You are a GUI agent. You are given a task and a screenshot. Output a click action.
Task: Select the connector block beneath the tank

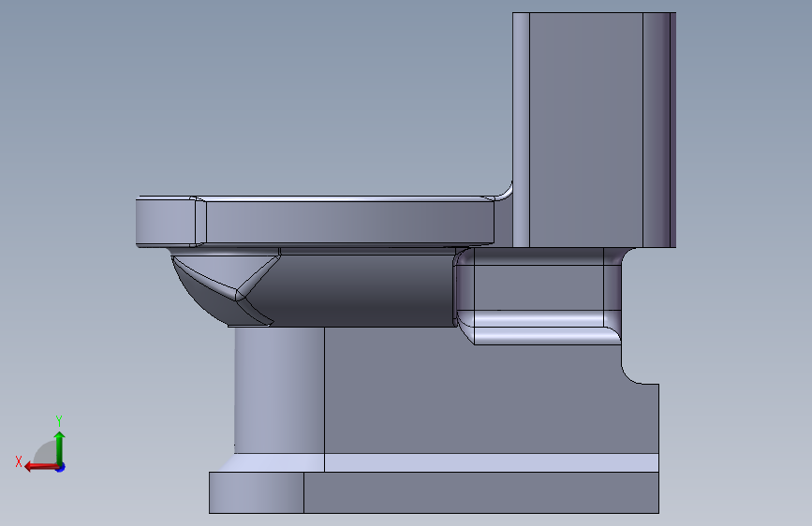[539, 288]
